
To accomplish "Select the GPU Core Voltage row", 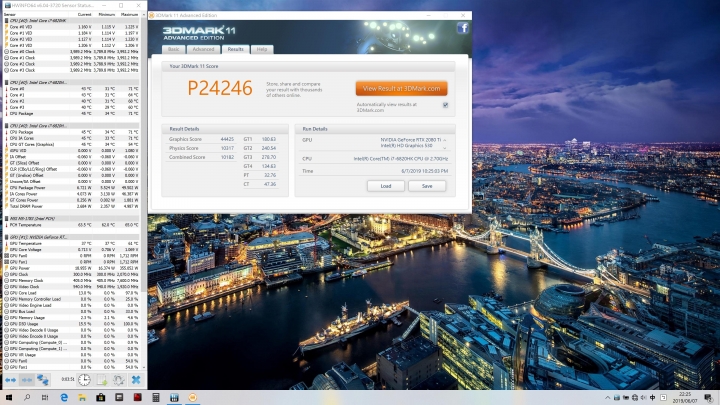I will coord(71,250).
